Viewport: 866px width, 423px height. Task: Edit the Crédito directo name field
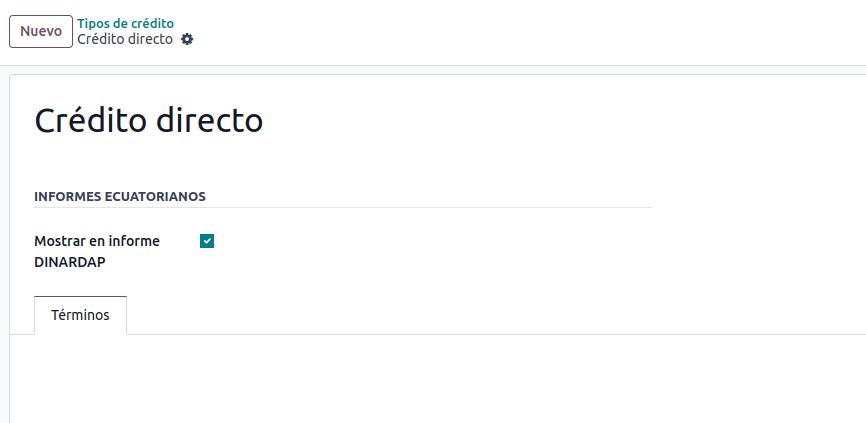tap(149, 120)
